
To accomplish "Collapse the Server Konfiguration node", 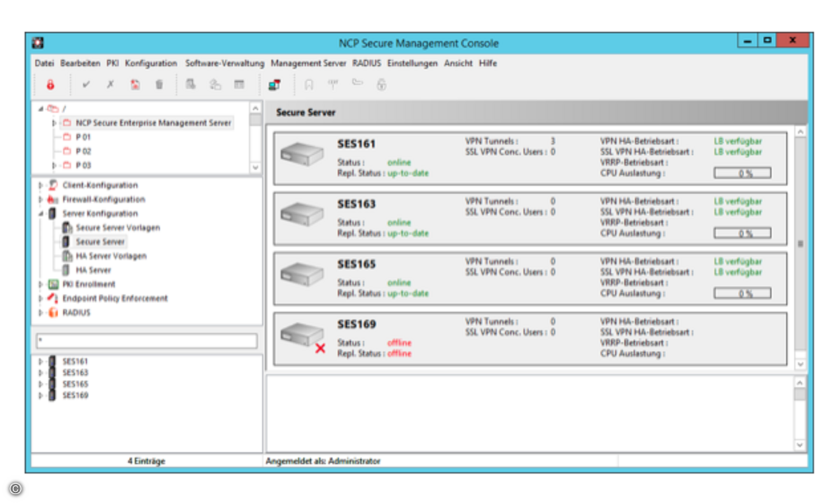I will coord(41,213).
